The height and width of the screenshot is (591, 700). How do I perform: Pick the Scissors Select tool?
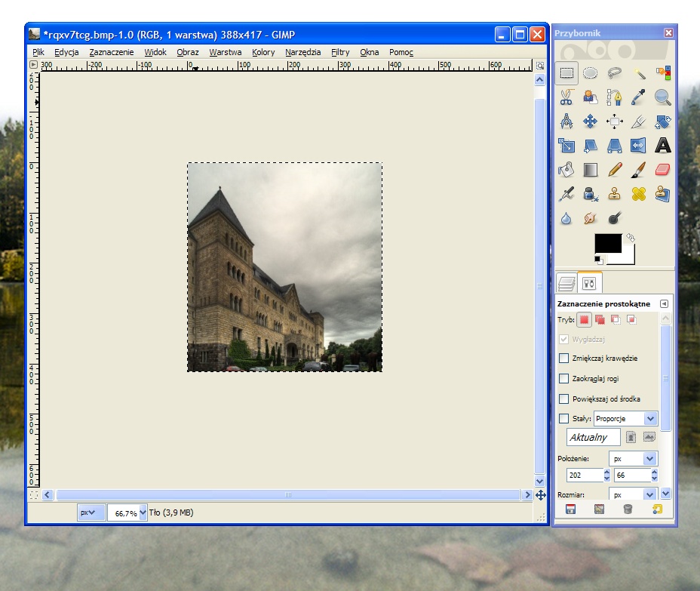click(x=566, y=97)
